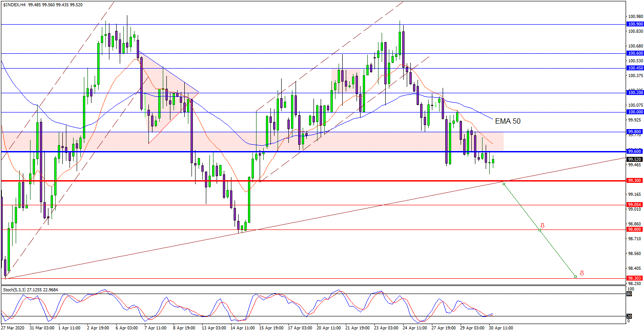Click the 13 Apr 03:00 time label

point(214,328)
